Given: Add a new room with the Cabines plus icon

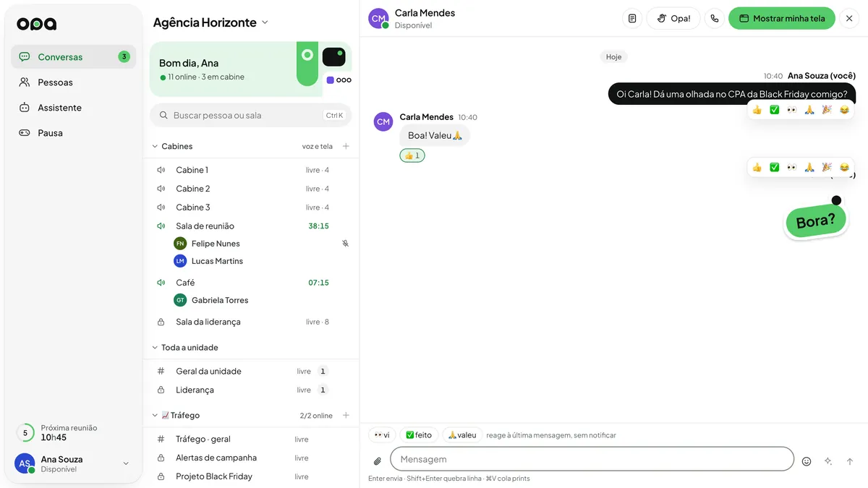Looking at the screenshot, I should coord(346,146).
